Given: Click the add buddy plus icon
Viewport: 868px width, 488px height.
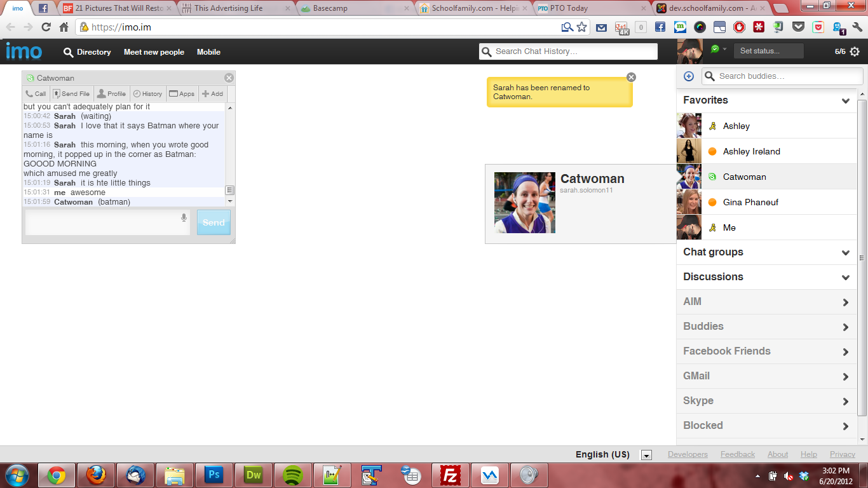Looking at the screenshot, I should [689, 76].
